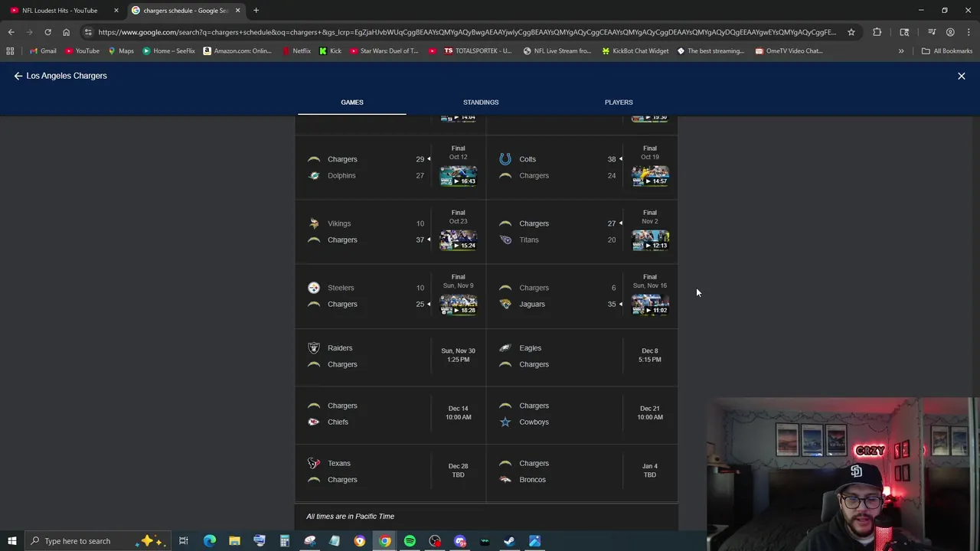This screenshot has height=551, width=980.
Task: Open Chargers vs Cowboys Dec 21 game
Action: (x=582, y=414)
